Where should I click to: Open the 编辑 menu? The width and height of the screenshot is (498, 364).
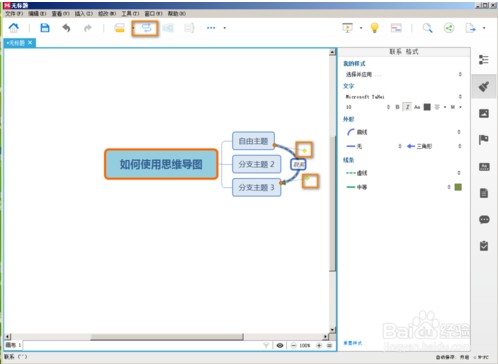(37, 14)
